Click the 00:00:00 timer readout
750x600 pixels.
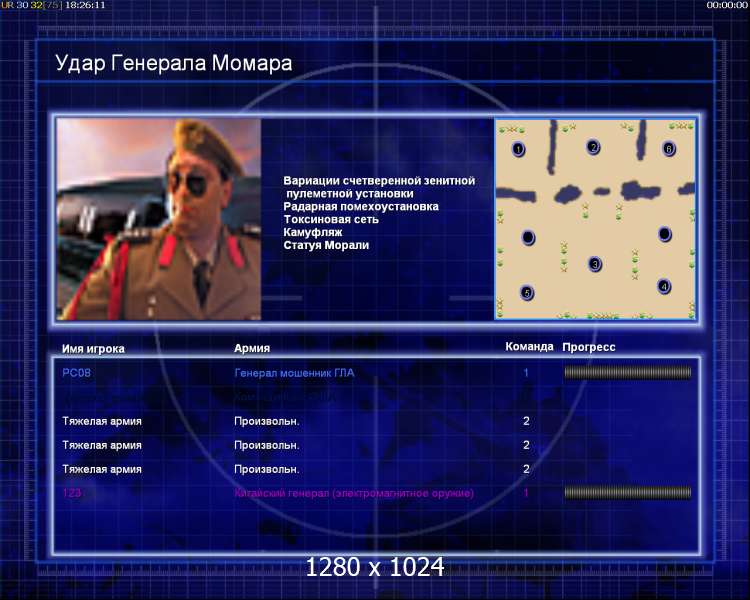pyautogui.click(x=727, y=5)
